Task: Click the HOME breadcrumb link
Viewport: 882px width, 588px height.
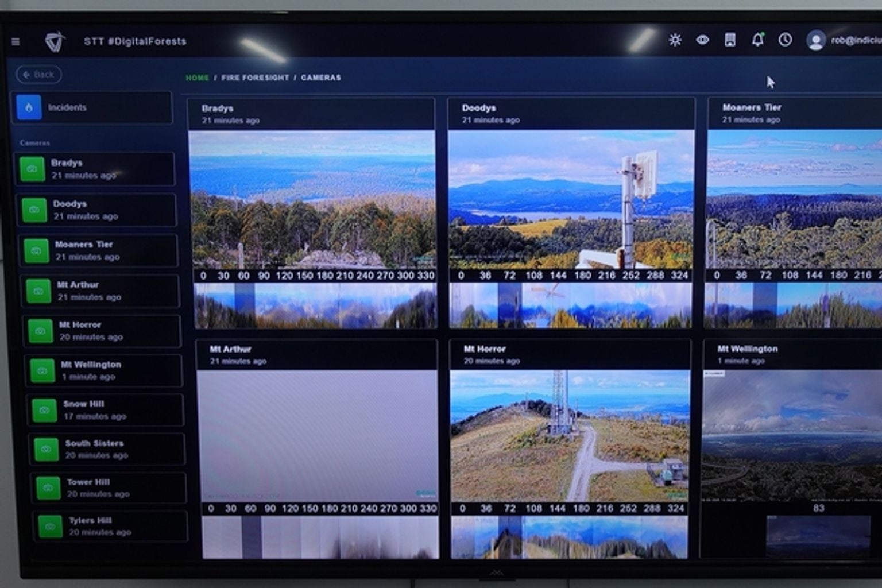Action: pos(197,78)
